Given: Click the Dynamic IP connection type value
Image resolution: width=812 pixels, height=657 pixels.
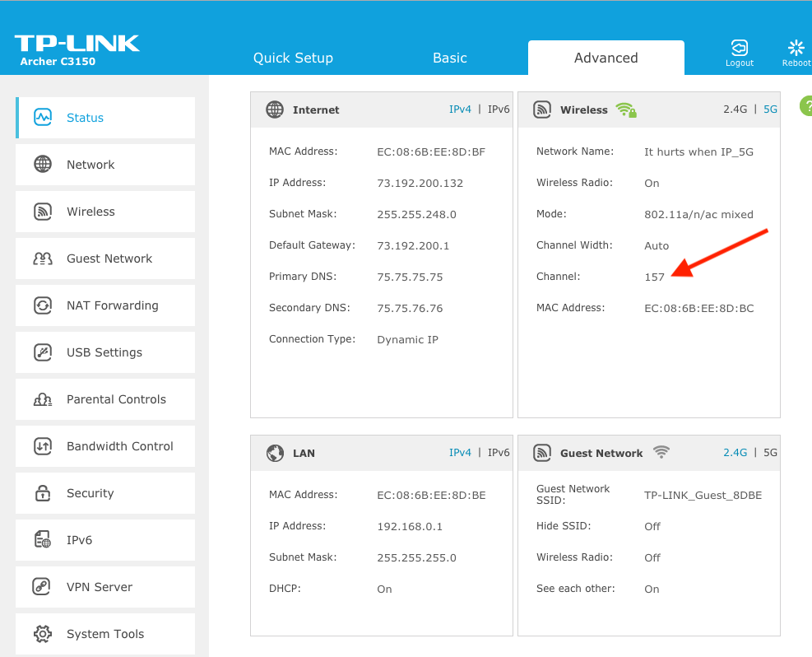Looking at the screenshot, I should [407, 339].
